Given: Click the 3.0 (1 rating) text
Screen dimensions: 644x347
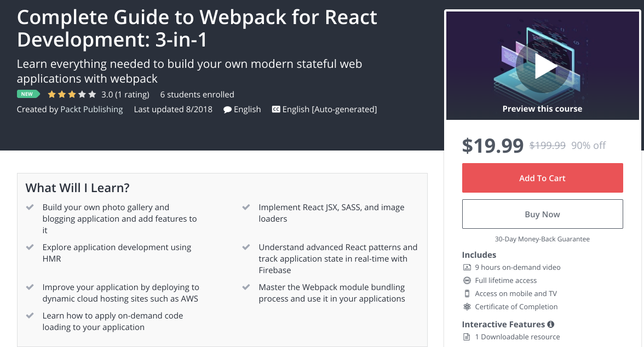Looking at the screenshot, I should (x=125, y=94).
